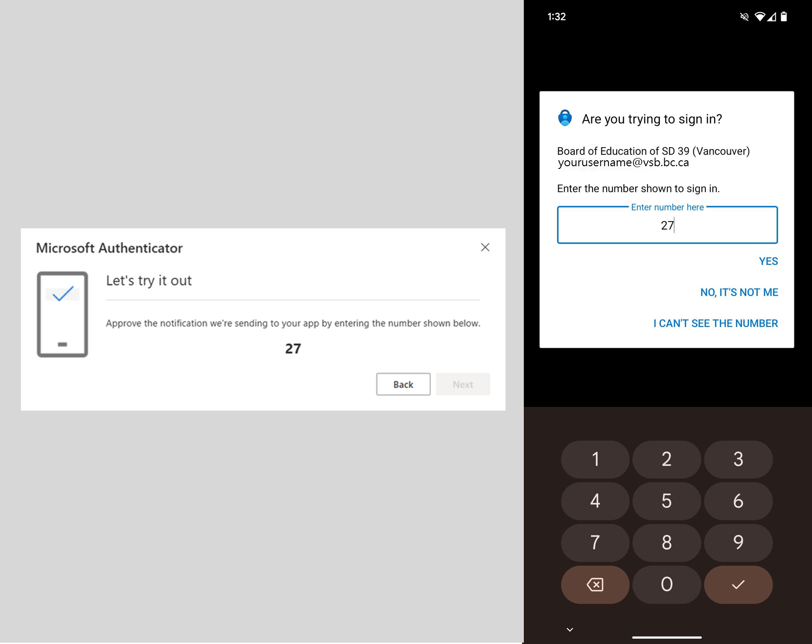Tap the Wi-Fi status icon
This screenshot has width=812, height=644.
(760, 17)
